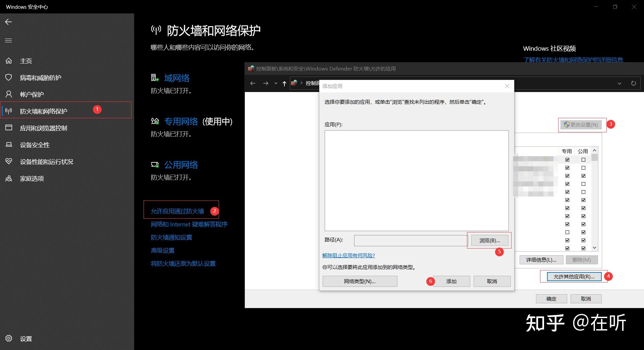Click the 路径(A) input field

(x=411, y=240)
